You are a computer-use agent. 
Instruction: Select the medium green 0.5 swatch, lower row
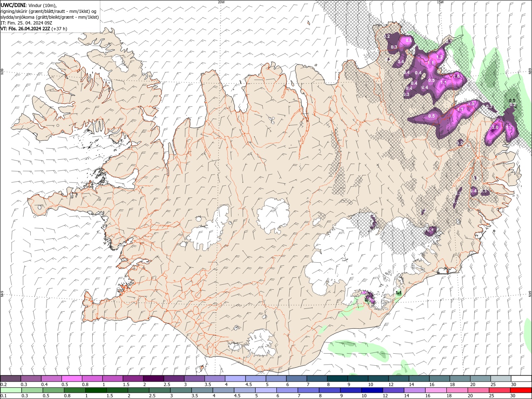pos(53,390)
